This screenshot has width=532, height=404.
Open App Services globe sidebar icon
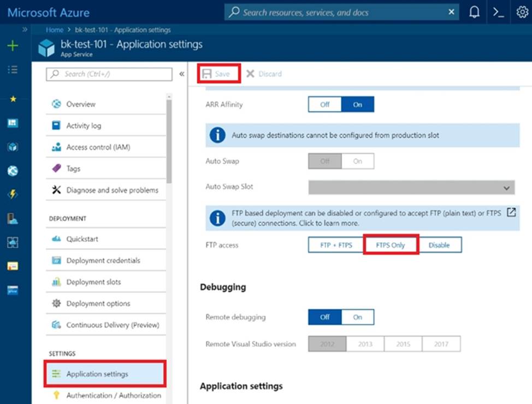tap(13, 171)
